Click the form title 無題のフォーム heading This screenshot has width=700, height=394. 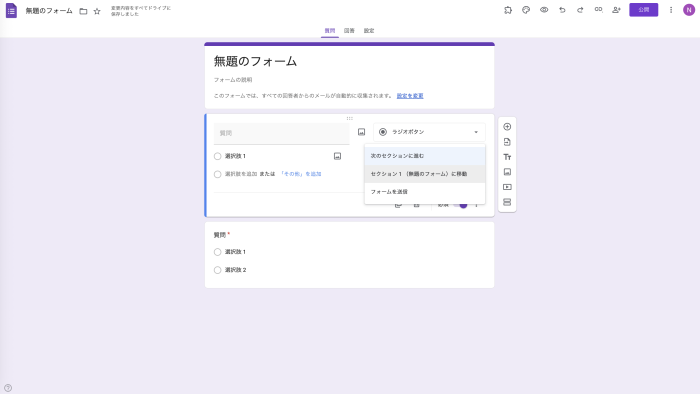coord(255,62)
